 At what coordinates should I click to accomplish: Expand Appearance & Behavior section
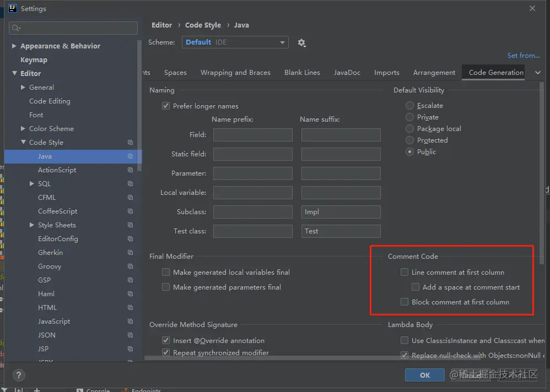coord(14,46)
